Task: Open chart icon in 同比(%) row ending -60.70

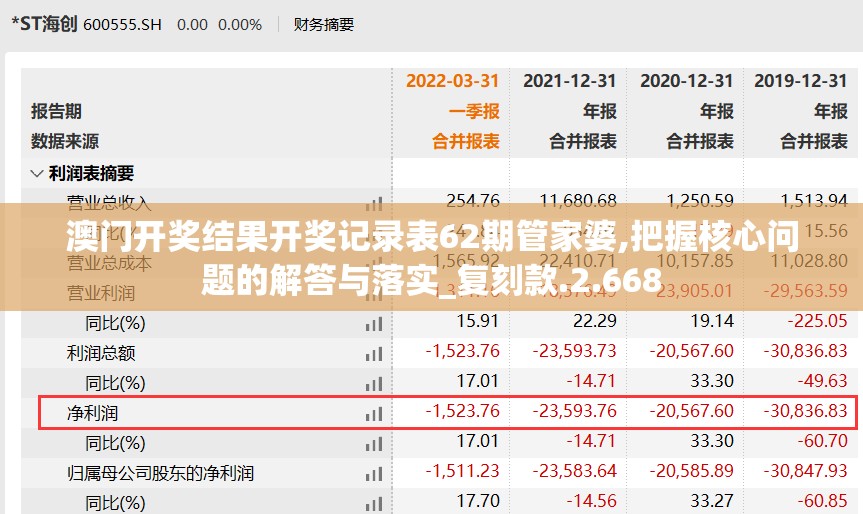Action: [x=374, y=444]
